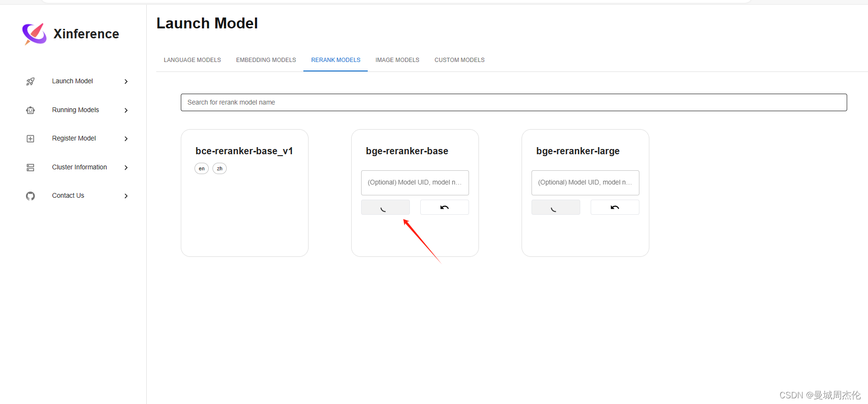Screen dimensions: 868x404
Task: Select the Rerank Models tab
Action: (336, 60)
